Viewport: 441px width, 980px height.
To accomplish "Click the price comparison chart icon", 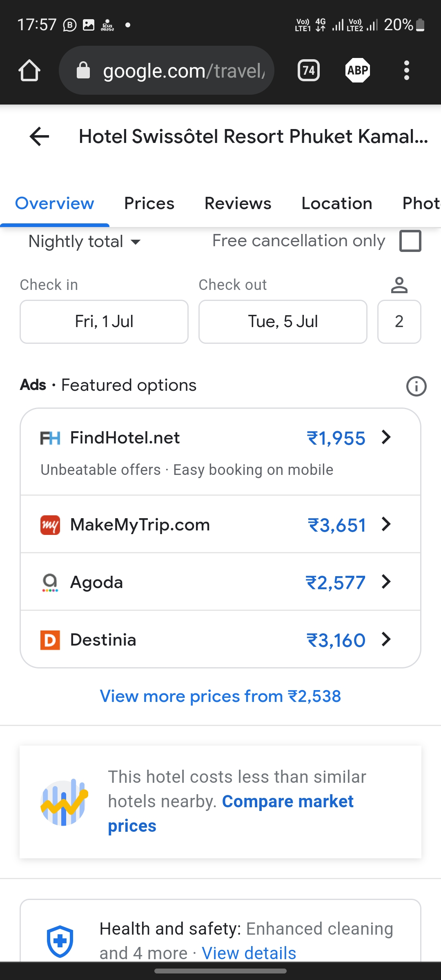I will (64, 802).
